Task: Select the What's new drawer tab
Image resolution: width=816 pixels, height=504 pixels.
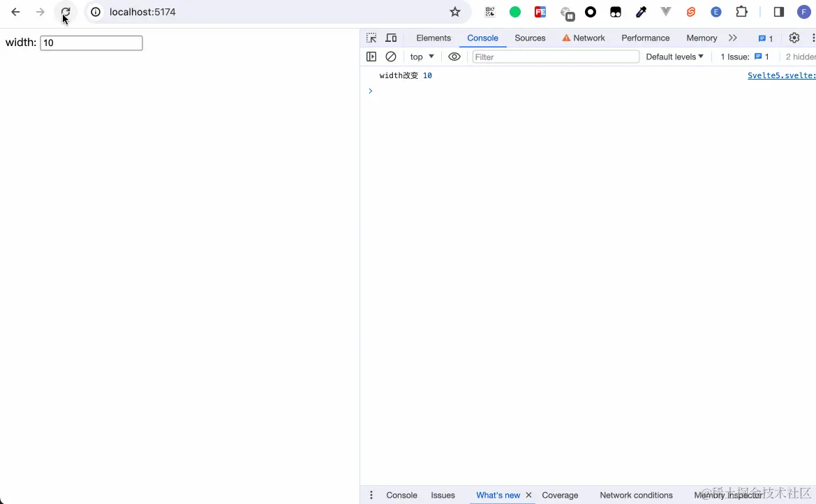Action: click(498, 495)
